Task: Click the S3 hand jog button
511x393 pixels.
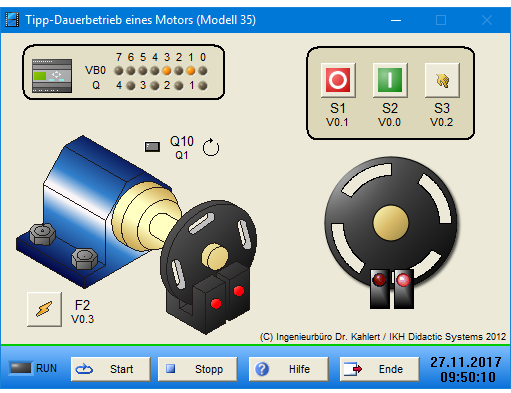Action: pyautogui.click(x=442, y=80)
